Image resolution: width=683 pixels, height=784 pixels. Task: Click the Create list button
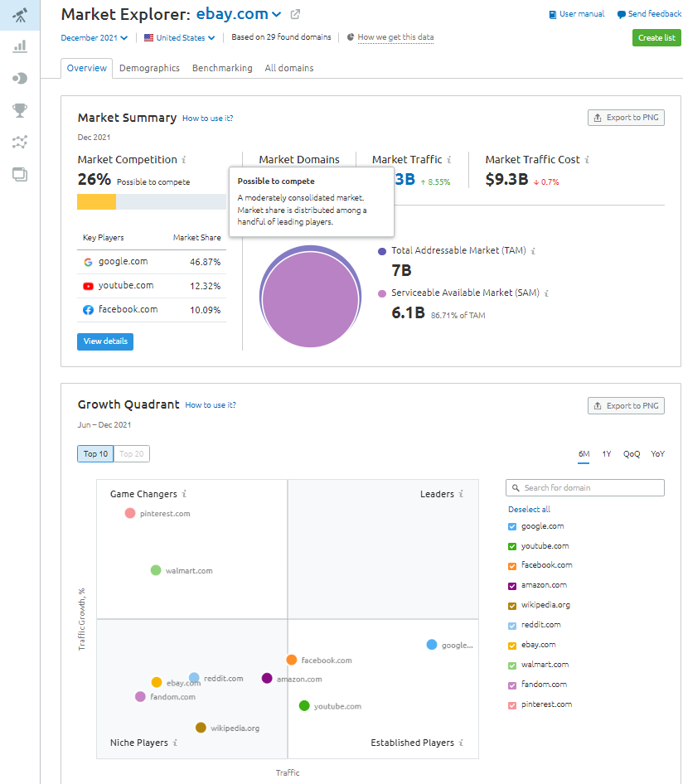click(x=656, y=38)
